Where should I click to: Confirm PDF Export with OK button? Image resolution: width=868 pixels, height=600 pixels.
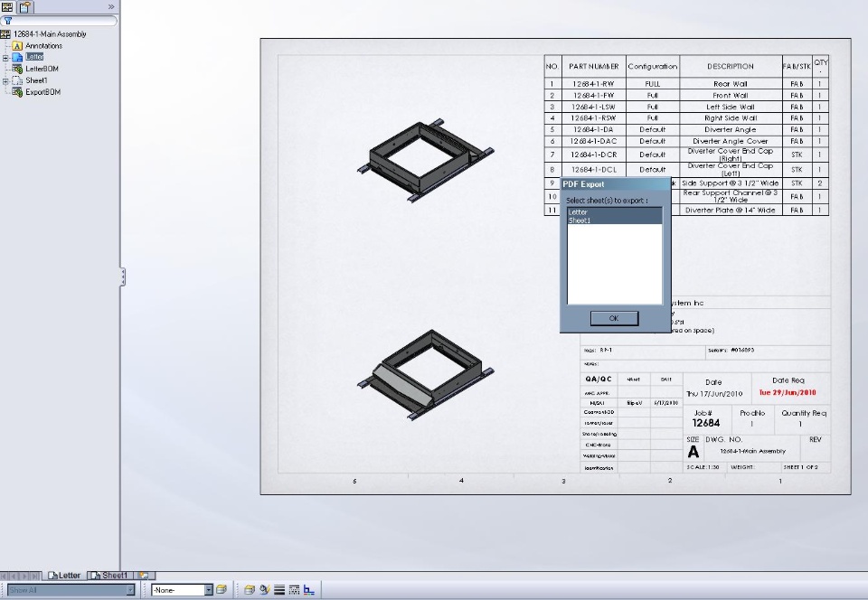614,319
